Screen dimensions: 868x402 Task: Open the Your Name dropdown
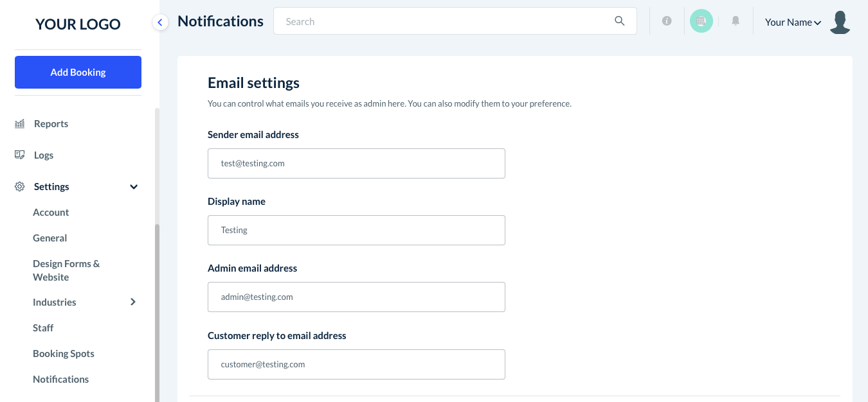[x=793, y=22]
